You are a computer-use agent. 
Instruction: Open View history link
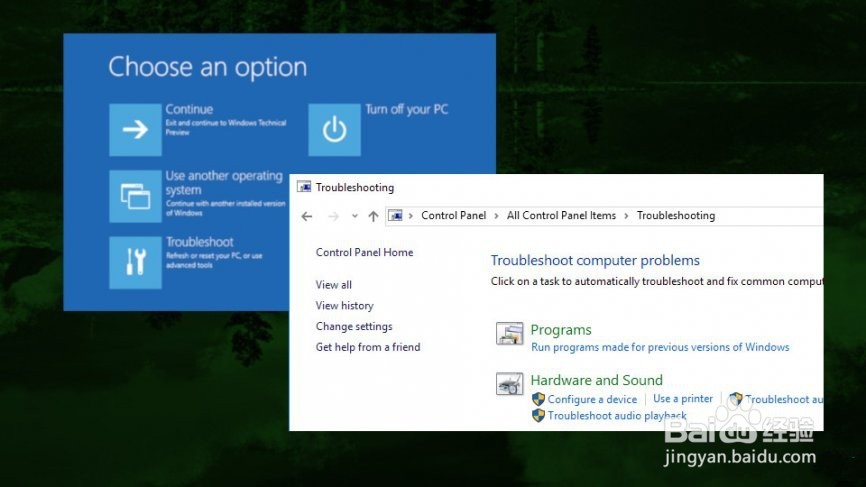344,305
